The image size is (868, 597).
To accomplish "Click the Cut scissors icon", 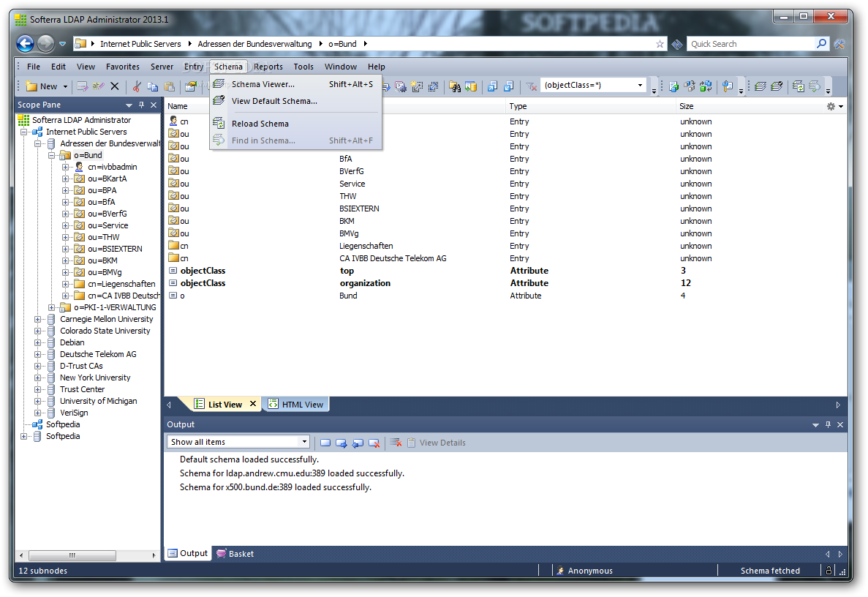I will (x=136, y=86).
